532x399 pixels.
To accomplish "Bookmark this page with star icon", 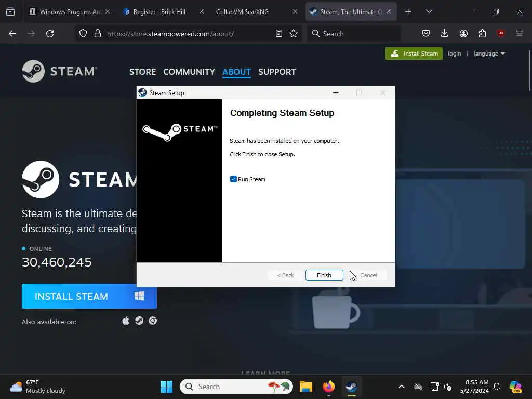I will pos(294,34).
